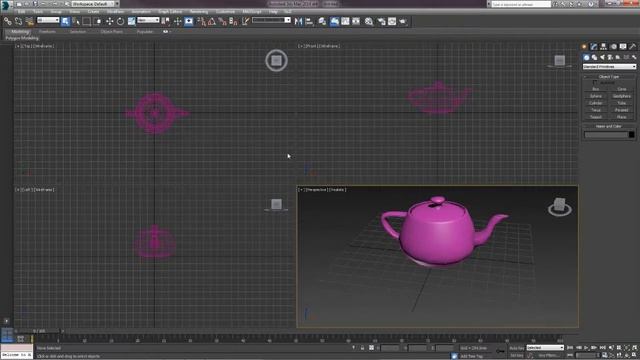The height and width of the screenshot is (360, 640).
Task: Open Edit Named Selection Sets
Action: point(245,21)
